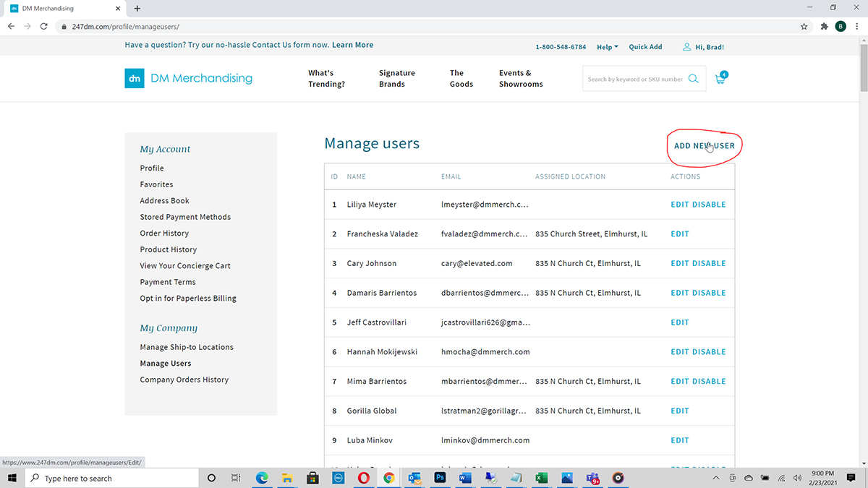Click the phone number 1-800-548-6784

561,47
